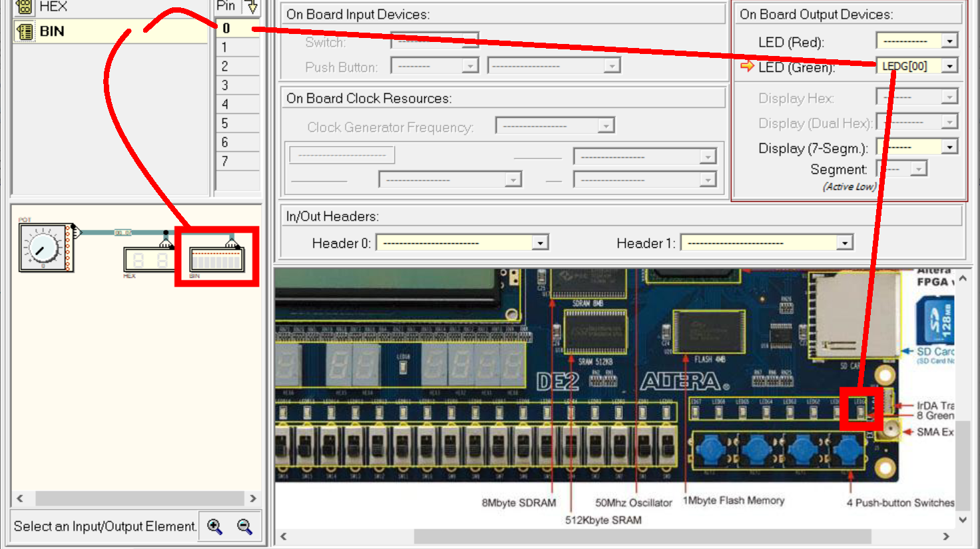The width and height of the screenshot is (980, 549).
Task: Select pin 0 row
Action: coord(237,28)
